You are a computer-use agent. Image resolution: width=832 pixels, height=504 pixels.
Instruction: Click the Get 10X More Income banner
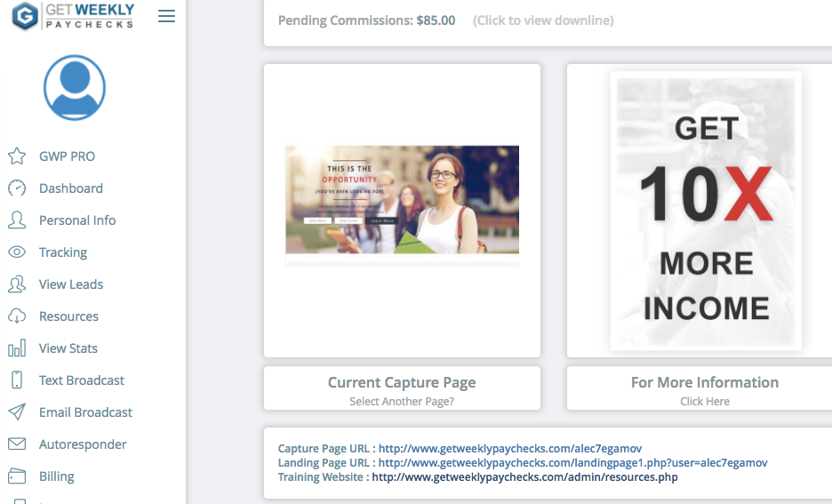706,211
